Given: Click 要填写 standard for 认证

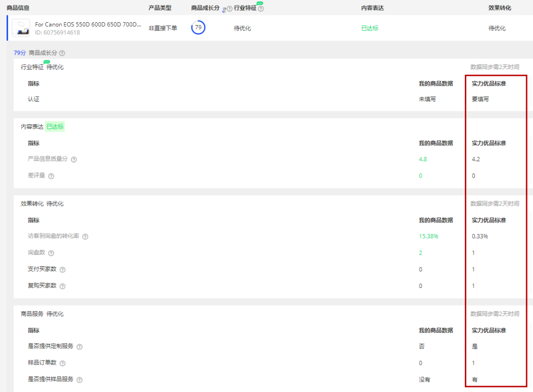Looking at the screenshot, I should pos(480,99).
